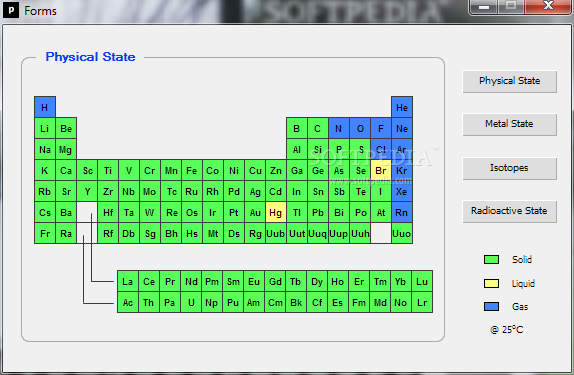574x375 pixels.
Task: Choose the Francium (Fr) cell
Action: 45,233
